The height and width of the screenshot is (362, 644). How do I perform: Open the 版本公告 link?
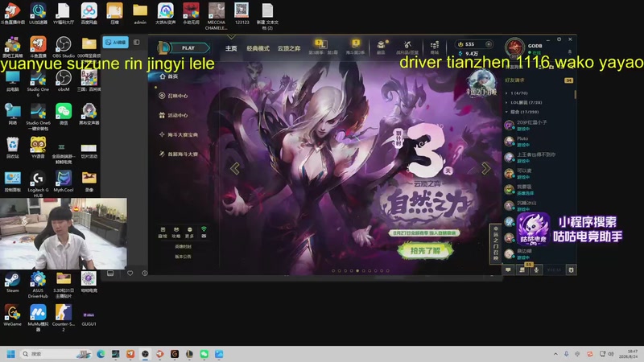[183, 257]
